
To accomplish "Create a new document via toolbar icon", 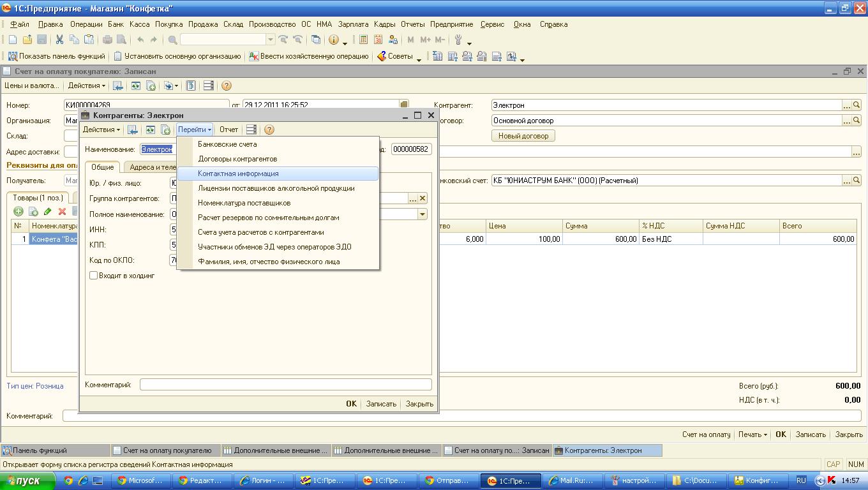I will 13,40.
